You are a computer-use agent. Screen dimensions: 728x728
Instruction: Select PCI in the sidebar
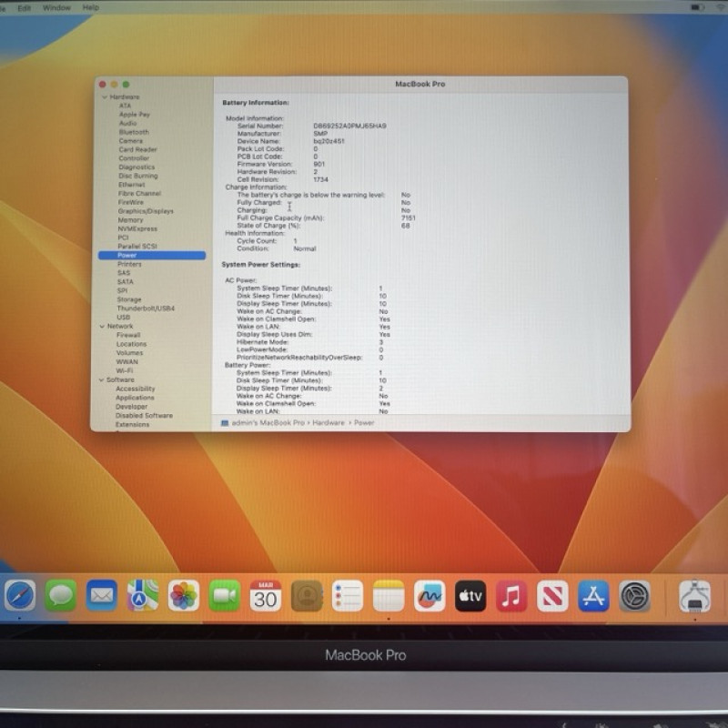pos(123,238)
